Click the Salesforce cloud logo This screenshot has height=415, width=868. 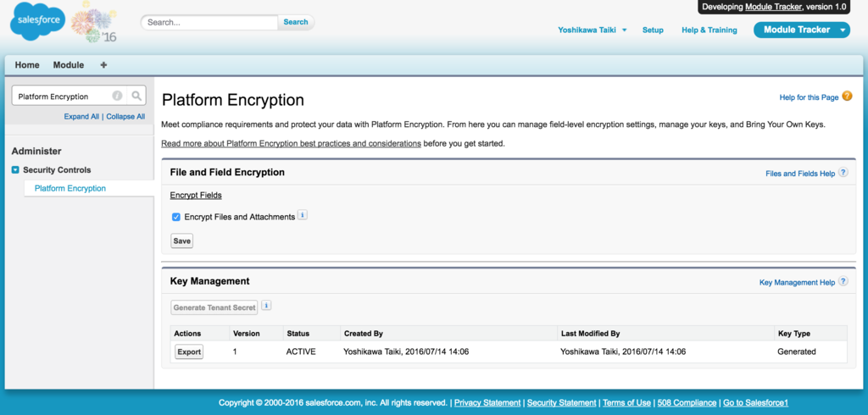[x=37, y=21]
